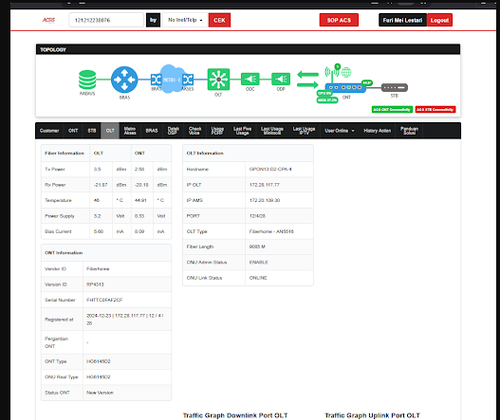Expand the User Online dropdown menu
This screenshot has height=420, width=500.
coord(339,131)
